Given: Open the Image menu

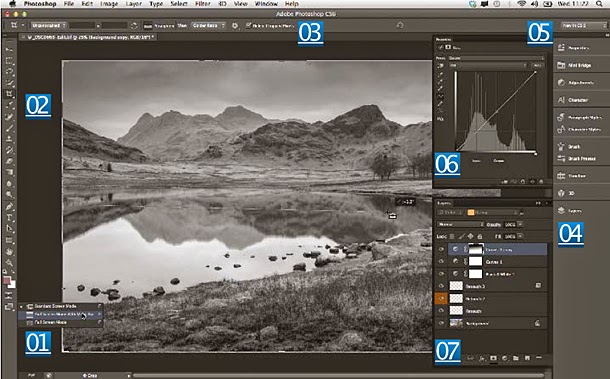Looking at the screenshot, I should (109, 4).
